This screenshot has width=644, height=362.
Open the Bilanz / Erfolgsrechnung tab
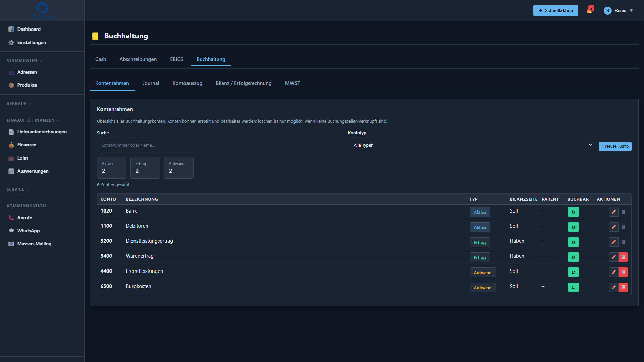point(244,83)
